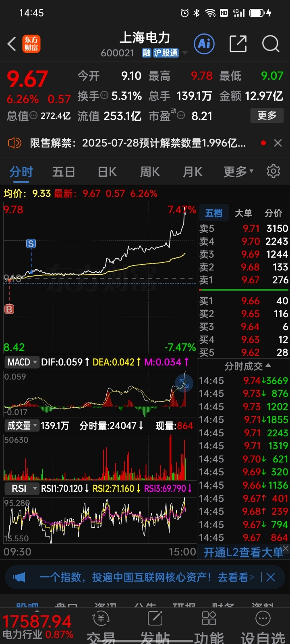Tap the large 9.67 current price

tap(27, 78)
